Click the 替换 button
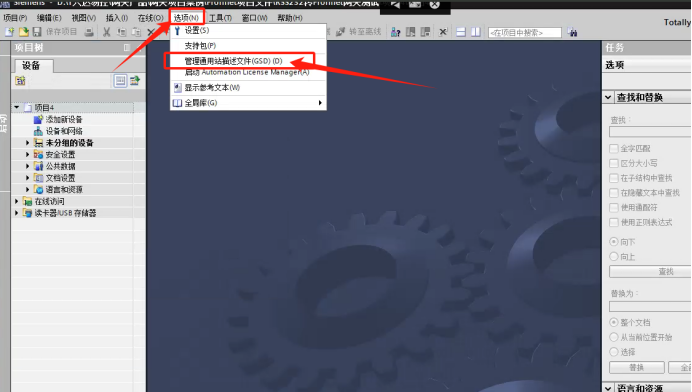 point(636,367)
